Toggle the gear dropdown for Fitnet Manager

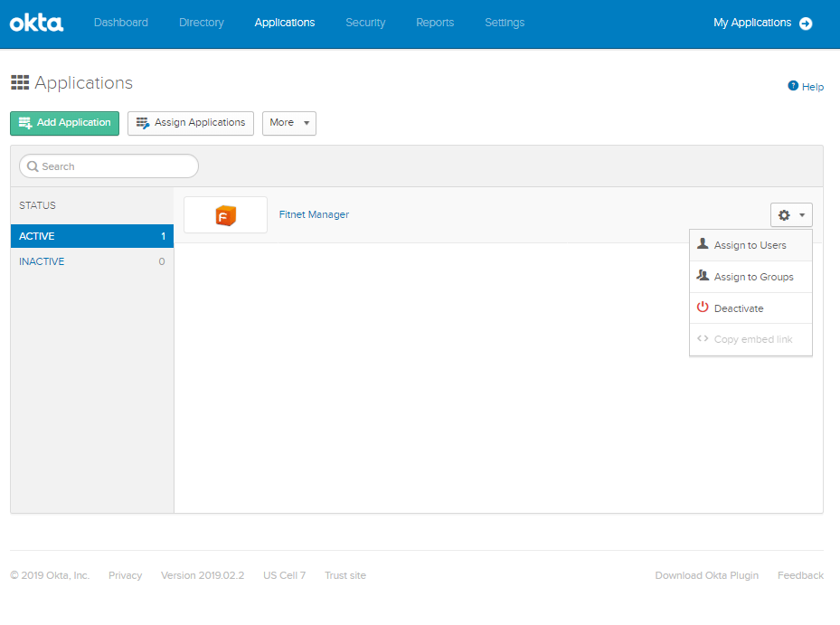(791, 215)
